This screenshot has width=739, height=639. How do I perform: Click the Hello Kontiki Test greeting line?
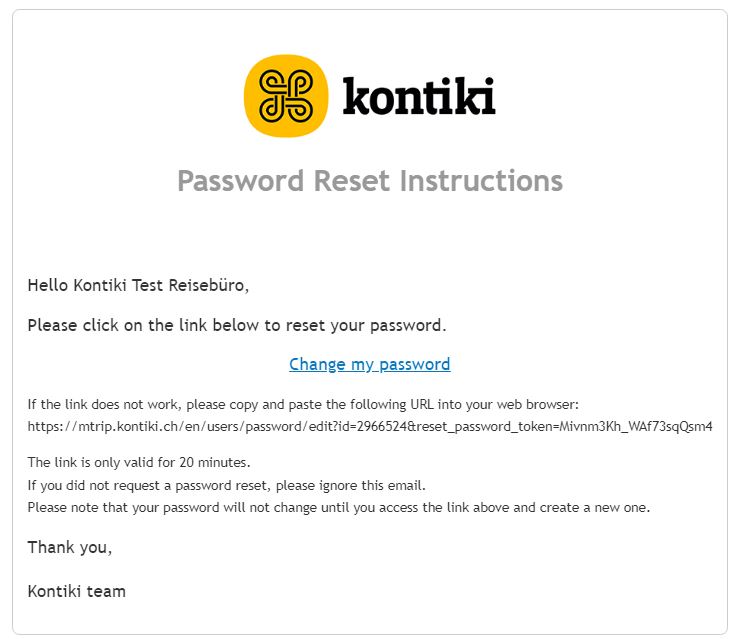(x=138, y=285)
